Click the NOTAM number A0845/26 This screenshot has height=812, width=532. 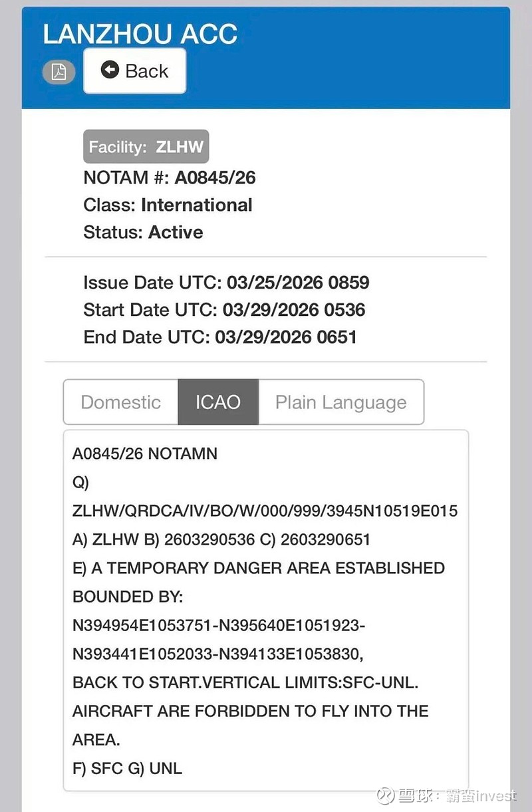click(215, 178)
